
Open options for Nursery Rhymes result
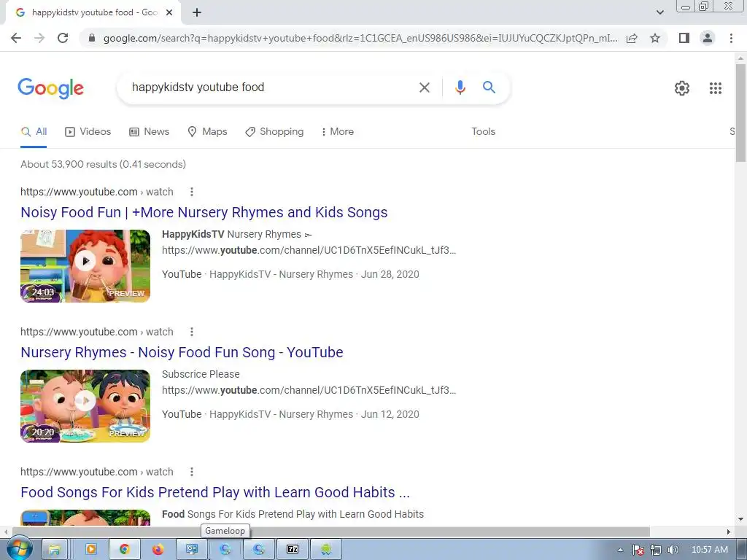[x=192, y=332]
